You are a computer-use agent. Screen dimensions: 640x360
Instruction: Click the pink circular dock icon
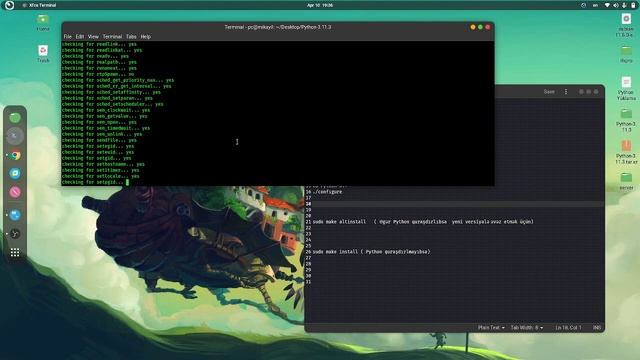[x=15, y=192]
